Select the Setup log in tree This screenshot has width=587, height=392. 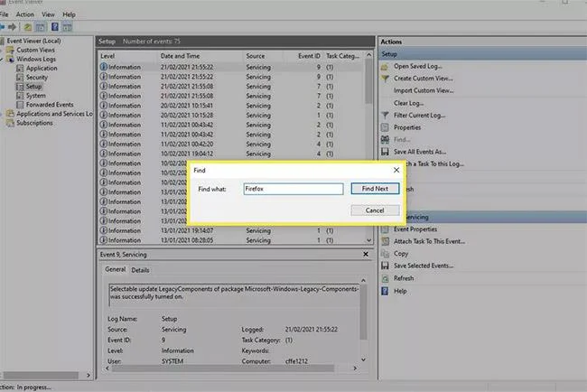point(33,87)
